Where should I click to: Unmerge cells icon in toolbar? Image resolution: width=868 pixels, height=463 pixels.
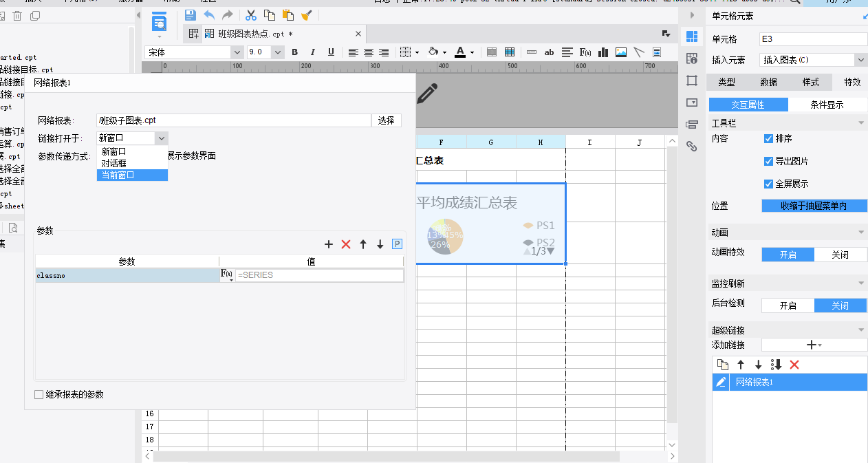510,52
